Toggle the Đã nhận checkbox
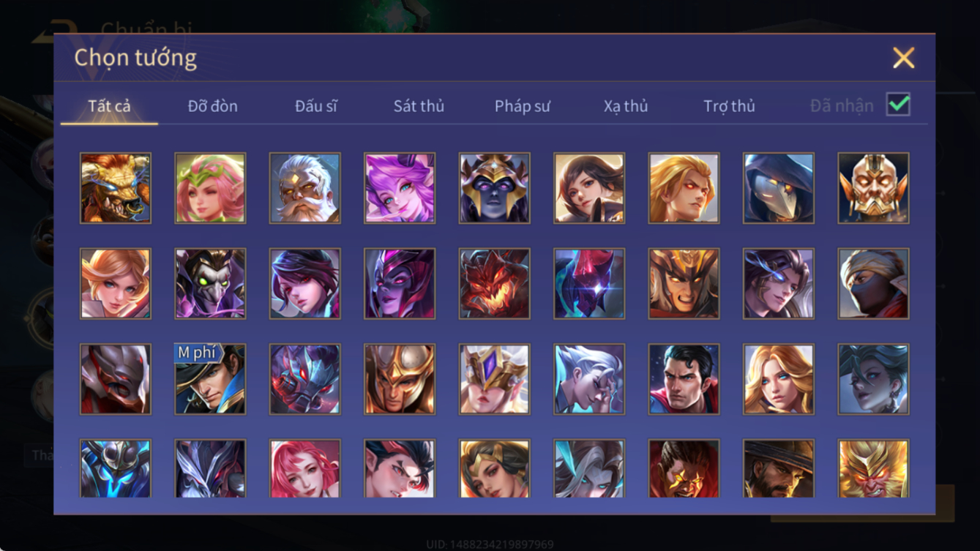 pos(898,105)
